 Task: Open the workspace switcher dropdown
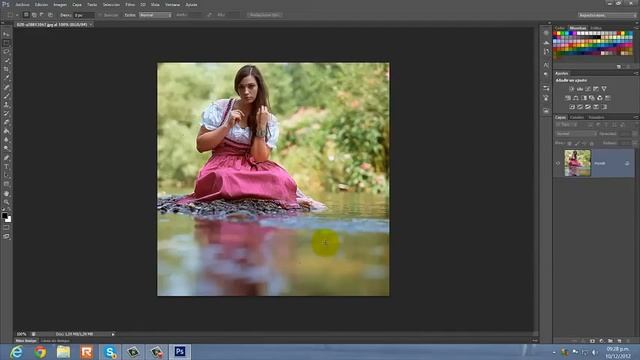click(607, 15)
